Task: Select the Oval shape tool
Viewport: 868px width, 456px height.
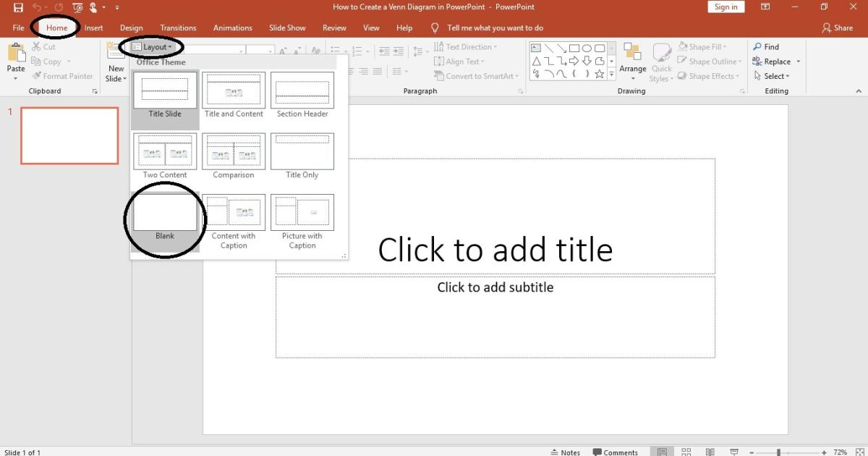Action: pos(588,48)
